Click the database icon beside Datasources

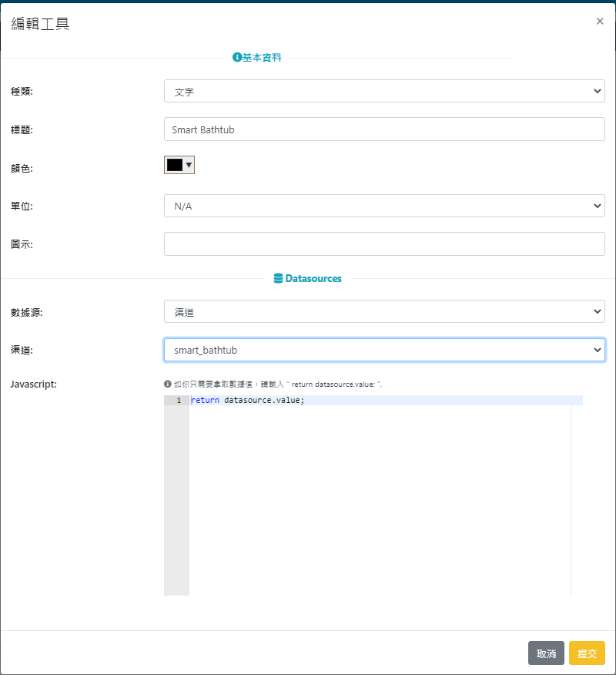click(x=278, y=279)
